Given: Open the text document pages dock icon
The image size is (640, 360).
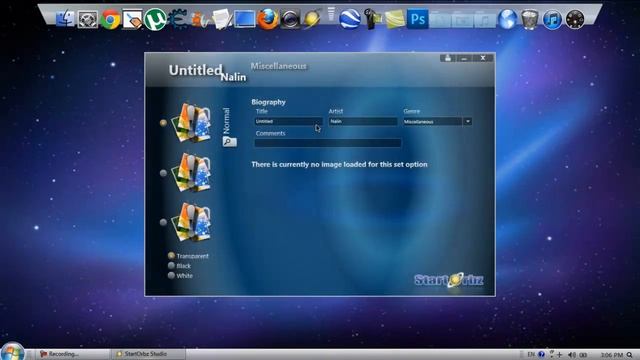Looking at the screenshot, I should 222,19.
